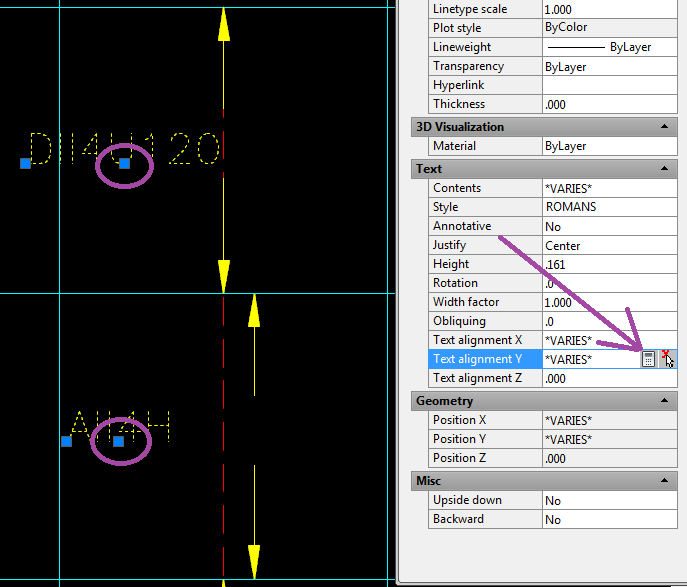Click the pick point icon beside Text alignment Y
Screen dimensions: 687x587
pos(666,359)
